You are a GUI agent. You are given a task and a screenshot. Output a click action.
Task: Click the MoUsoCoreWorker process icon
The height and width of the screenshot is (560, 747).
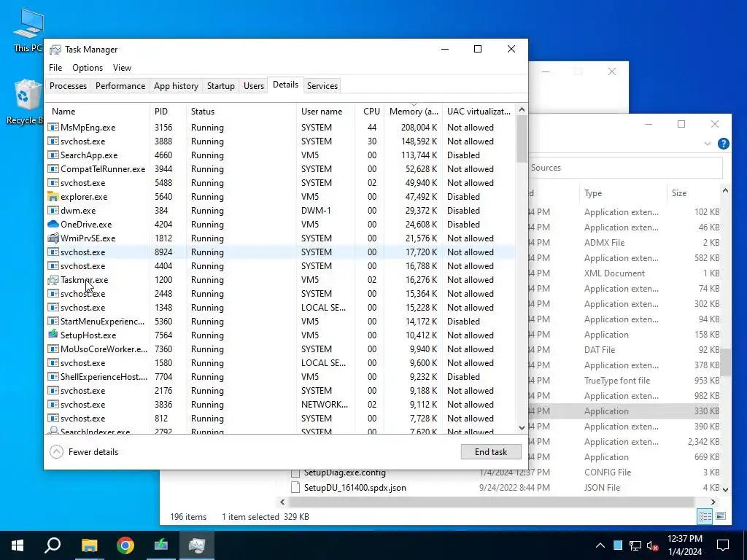coord(53,349)
